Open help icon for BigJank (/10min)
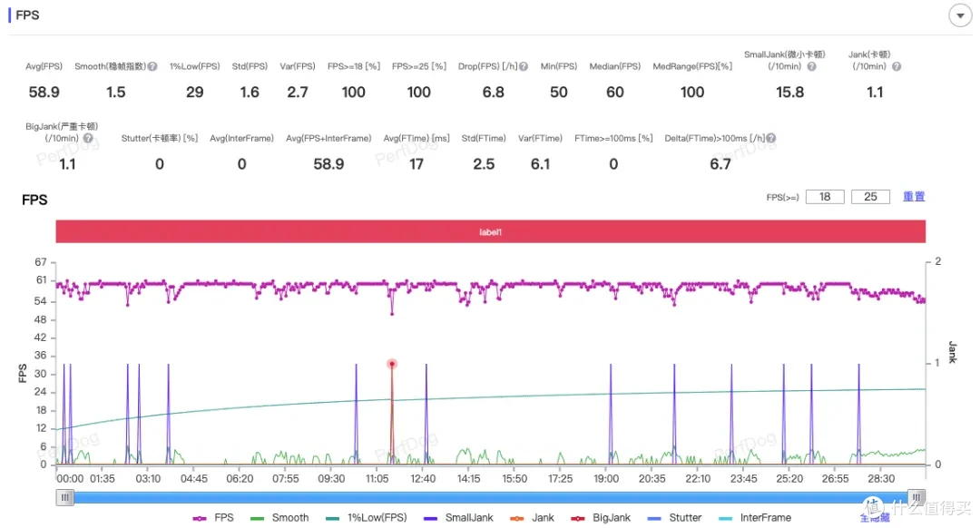Screen dimensions: 980x528 (x=88, y=138)
